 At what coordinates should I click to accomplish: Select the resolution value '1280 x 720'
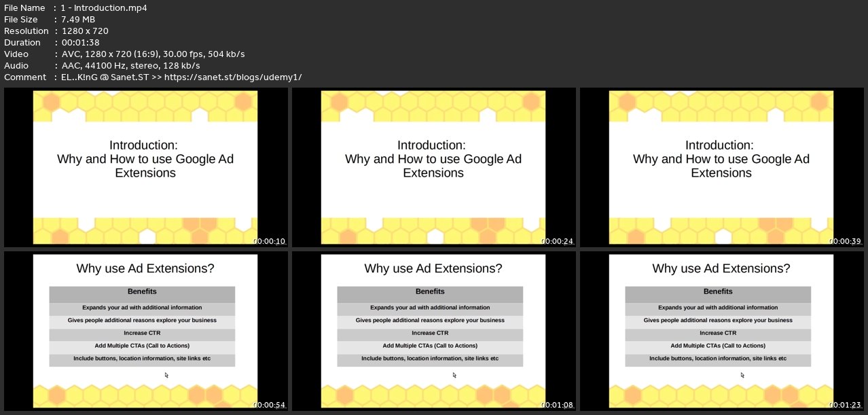[85, 31]
